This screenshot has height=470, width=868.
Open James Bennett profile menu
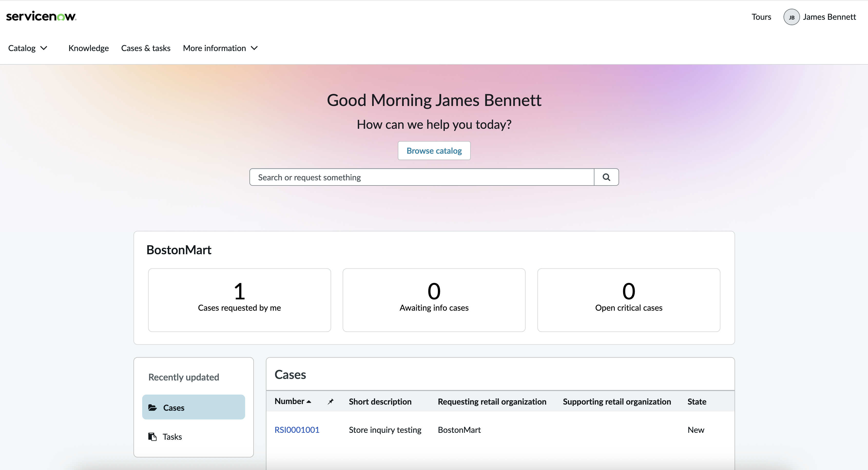tap(829, 17)
